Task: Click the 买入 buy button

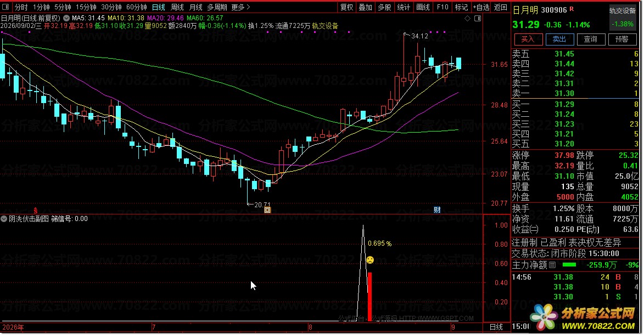Action: point(528,39)
